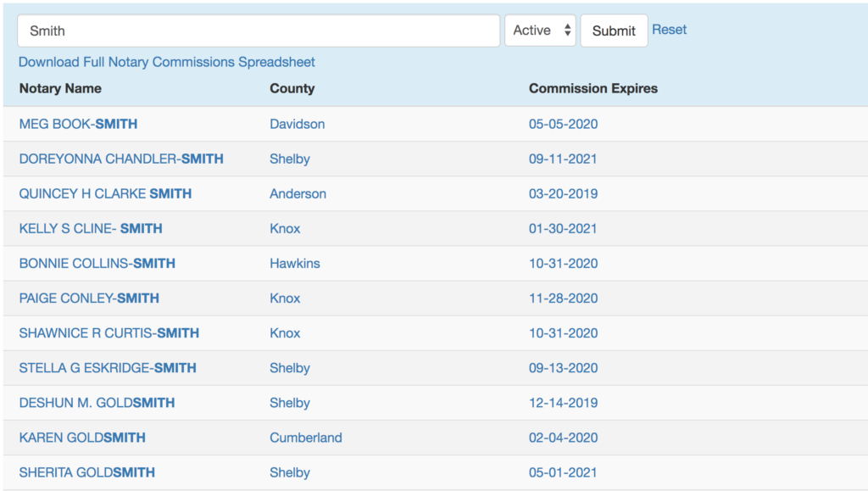Select PAIGE CONLEY-SMITH name link
Viewport: 868px width, 491px height.
(89, 298)
